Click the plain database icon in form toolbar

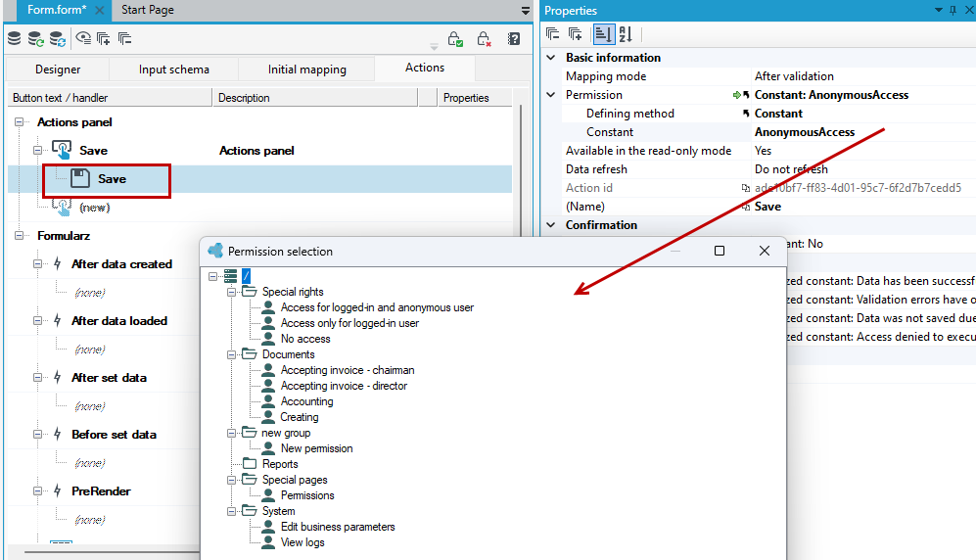14,38
